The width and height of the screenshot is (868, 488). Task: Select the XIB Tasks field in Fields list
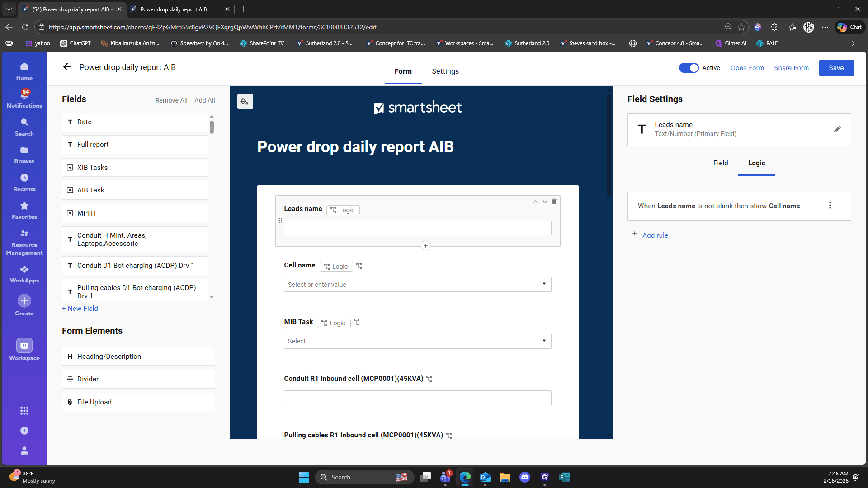point(135,168)
